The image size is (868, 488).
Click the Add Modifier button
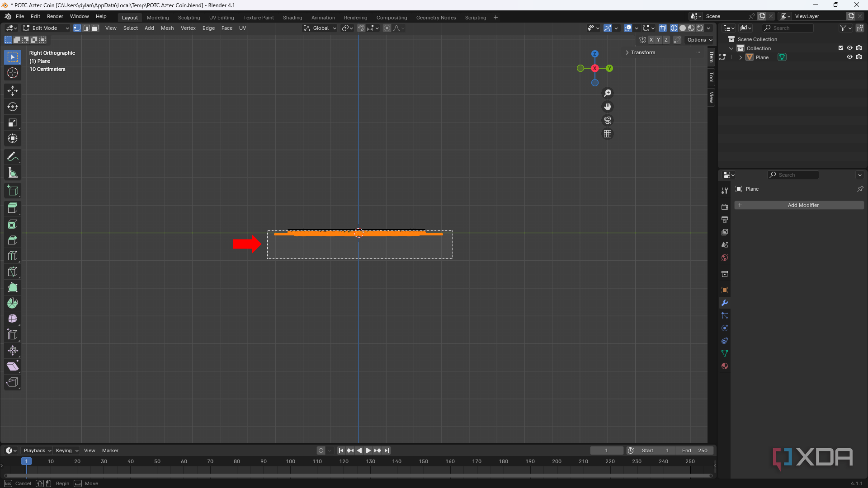(802, 205)
